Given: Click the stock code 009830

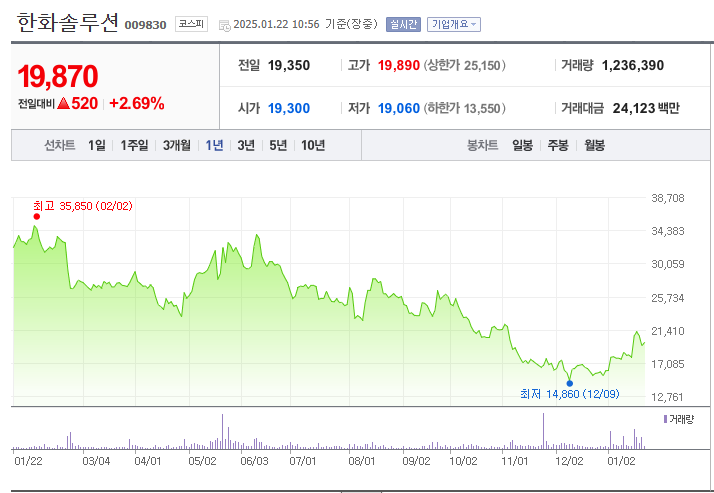Looking at the screenshot, I should point(146,25).
